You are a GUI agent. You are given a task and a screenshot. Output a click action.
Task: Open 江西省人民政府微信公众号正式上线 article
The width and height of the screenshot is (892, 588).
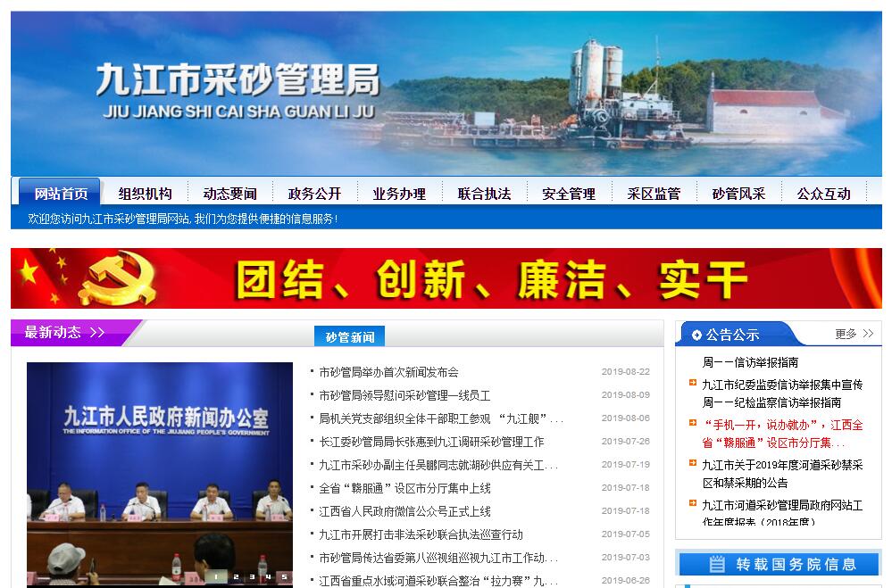tap(404, 512)
